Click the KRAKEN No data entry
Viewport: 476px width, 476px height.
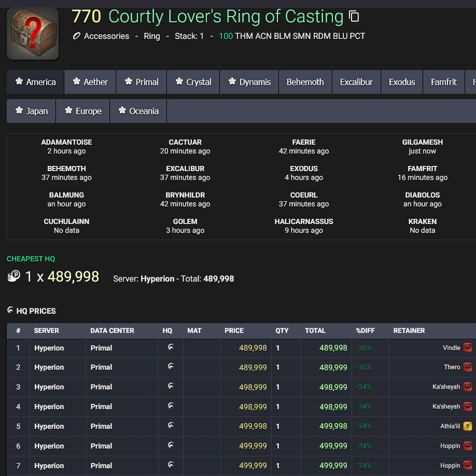click(x=423, y=226)
